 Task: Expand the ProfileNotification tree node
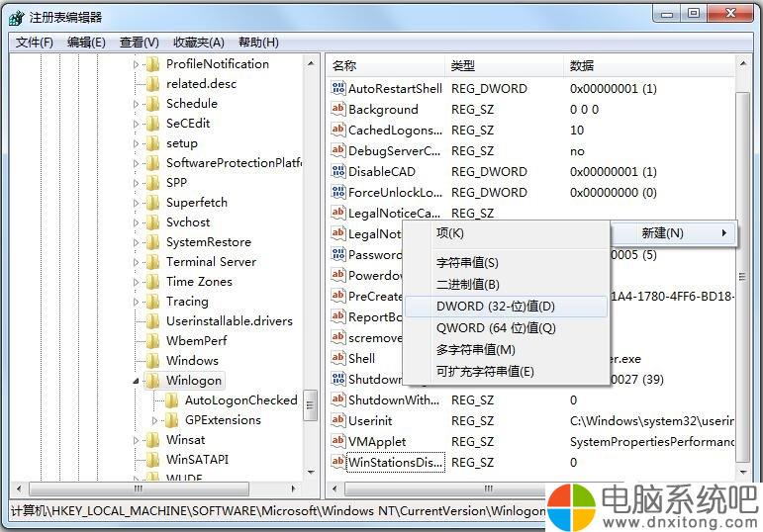(x=136, y=64)
